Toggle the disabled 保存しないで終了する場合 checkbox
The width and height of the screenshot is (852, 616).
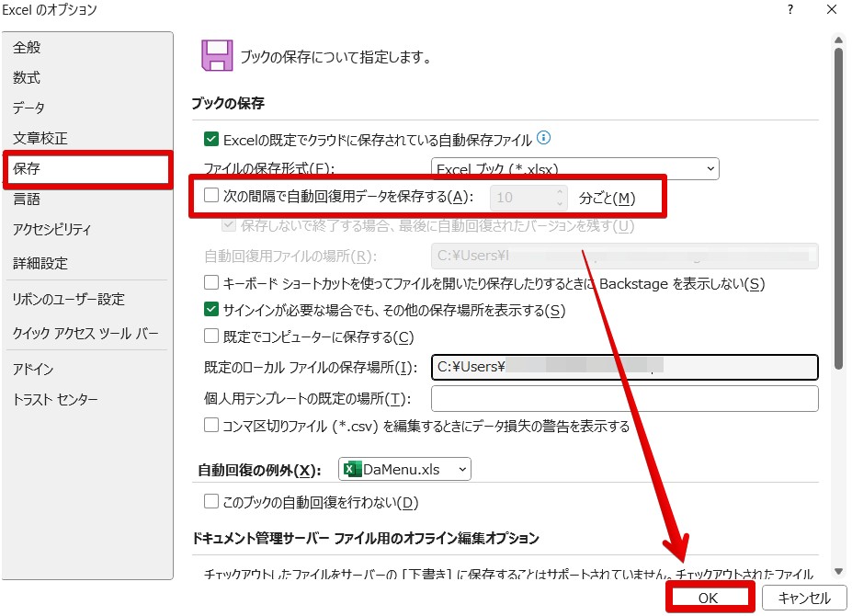(229, 224)
